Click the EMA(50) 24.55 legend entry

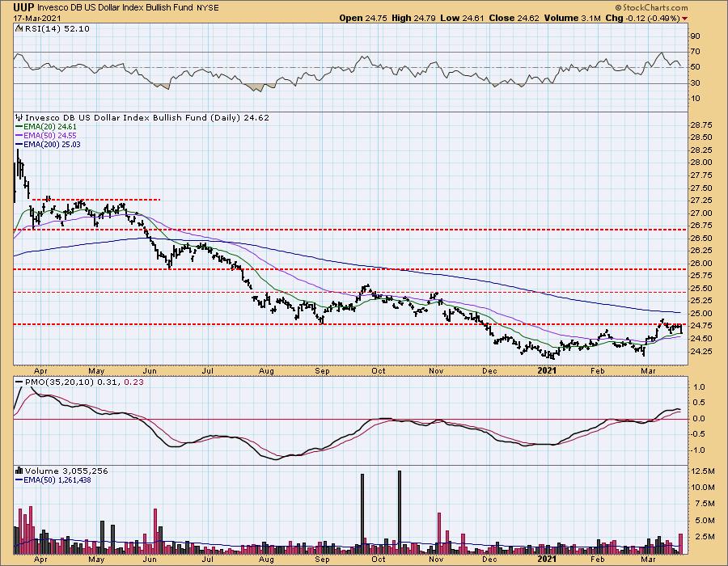[46, 136]
